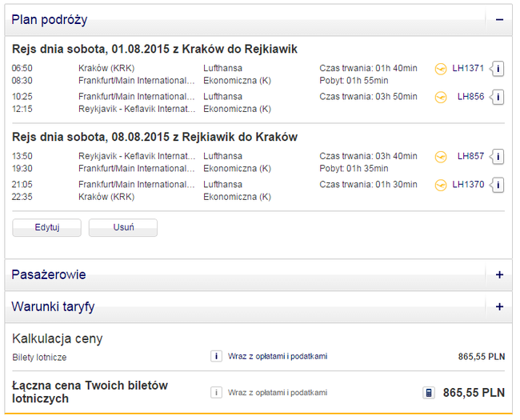Open calculator icon next to total price
This screenshot has width=520, height=420.
click(x=429, y=393)
